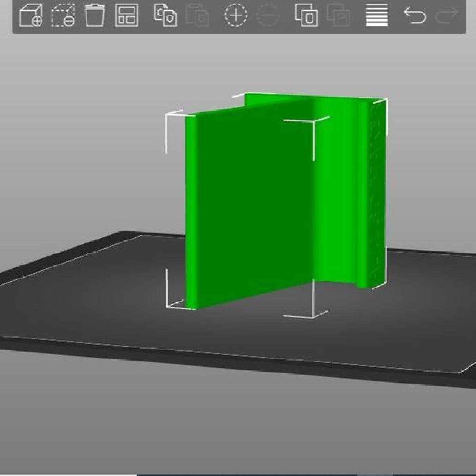Arrange objects on the bed

127,16
